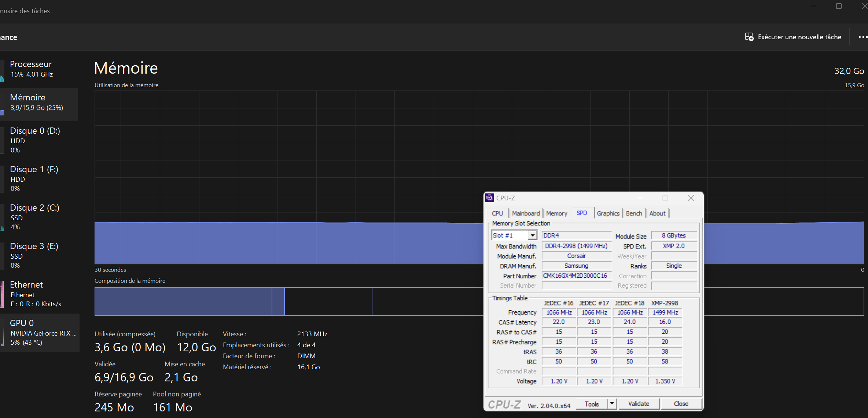Select Disque 0 (D:) entry
This screenshot has height=418, width=868.
click(x=39, y=140)
